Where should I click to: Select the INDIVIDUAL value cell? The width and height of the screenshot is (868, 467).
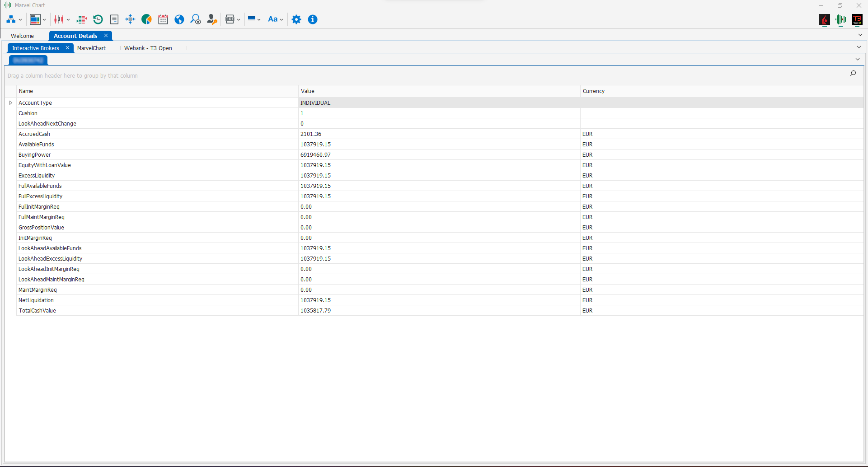439,103
